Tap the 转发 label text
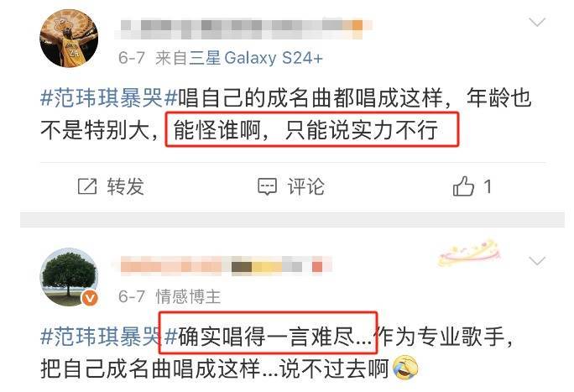This screenshot has width=574, height=392. [126, 186]
